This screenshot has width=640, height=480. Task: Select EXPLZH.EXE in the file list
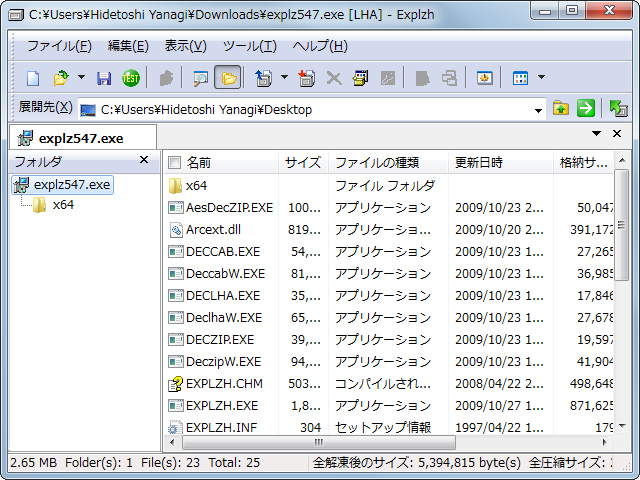[x=213, y=406]
